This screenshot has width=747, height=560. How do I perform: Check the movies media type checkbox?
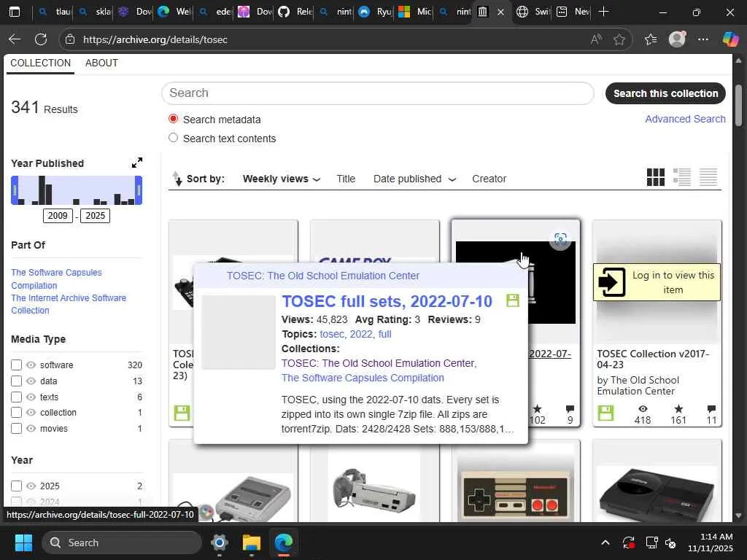coord(16,428)
